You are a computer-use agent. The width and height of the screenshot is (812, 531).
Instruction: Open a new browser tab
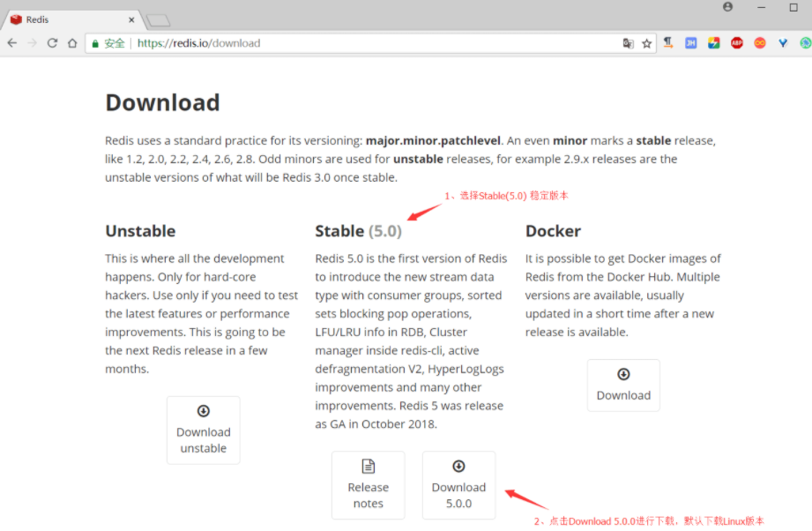[x=158, y=20]
